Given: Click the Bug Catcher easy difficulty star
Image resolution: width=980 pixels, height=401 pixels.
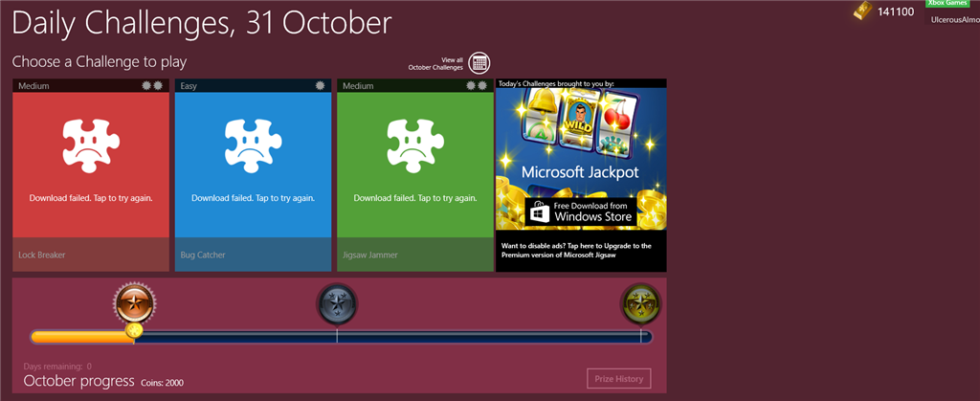Looking at the screenshot, I should pyautogui.click(x=320, y=85).
